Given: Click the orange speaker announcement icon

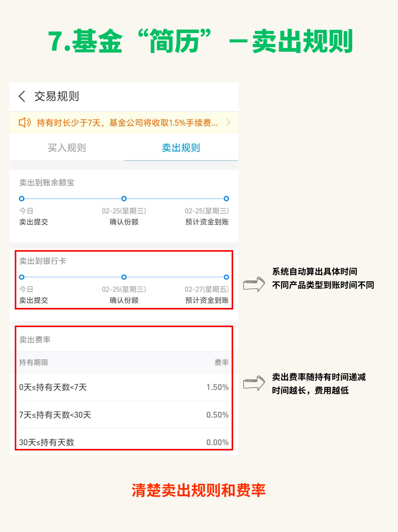Looking at the screenshot, I should [25, 122].
